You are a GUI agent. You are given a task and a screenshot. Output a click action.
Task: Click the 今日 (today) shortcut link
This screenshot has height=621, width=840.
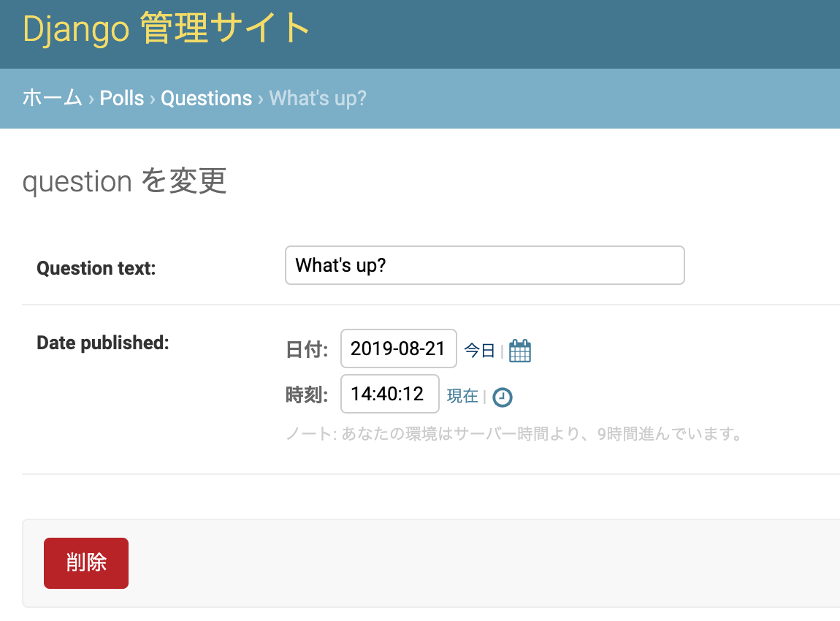[479, 351]
